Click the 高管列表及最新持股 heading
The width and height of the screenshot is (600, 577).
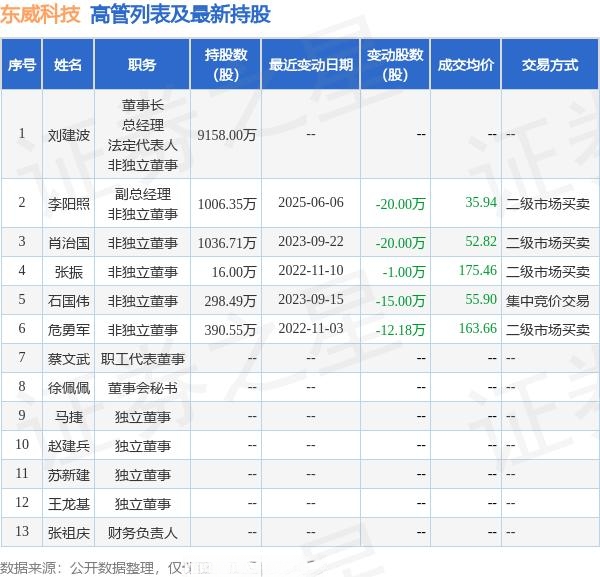[x=180, y=15]
